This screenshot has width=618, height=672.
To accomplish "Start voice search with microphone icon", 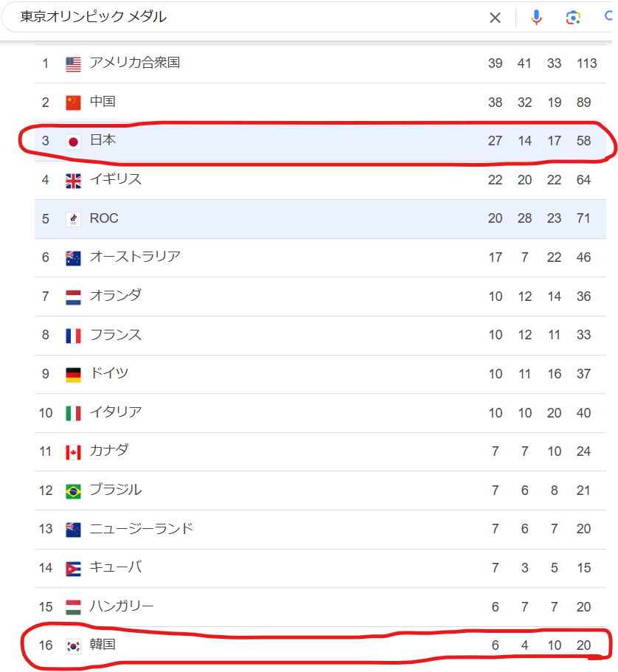I will (x=536, y=18).
